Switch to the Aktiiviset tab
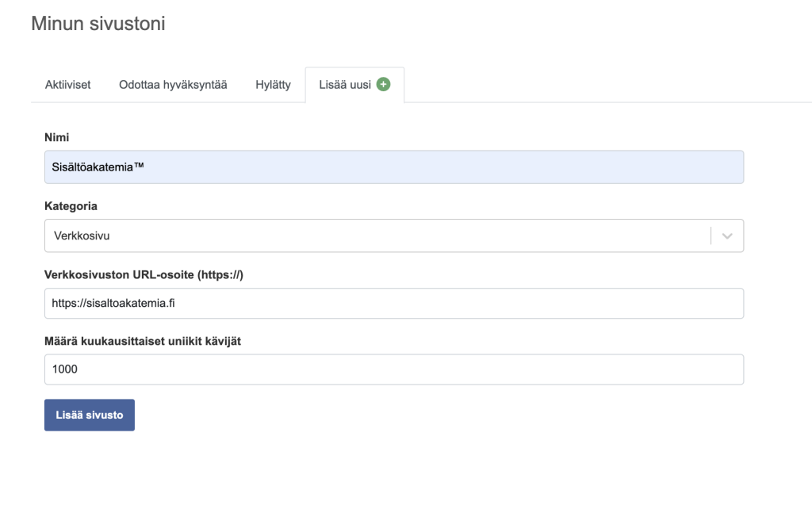The width and height of the screenshot is (812, 513). 67,85
